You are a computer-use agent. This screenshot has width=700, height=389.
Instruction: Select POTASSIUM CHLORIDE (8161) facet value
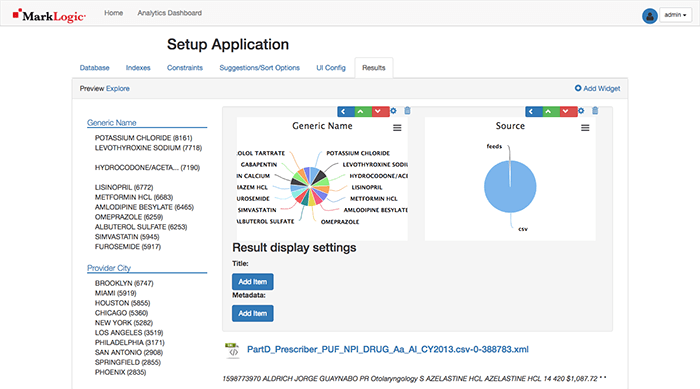click(x=143, y=138)
